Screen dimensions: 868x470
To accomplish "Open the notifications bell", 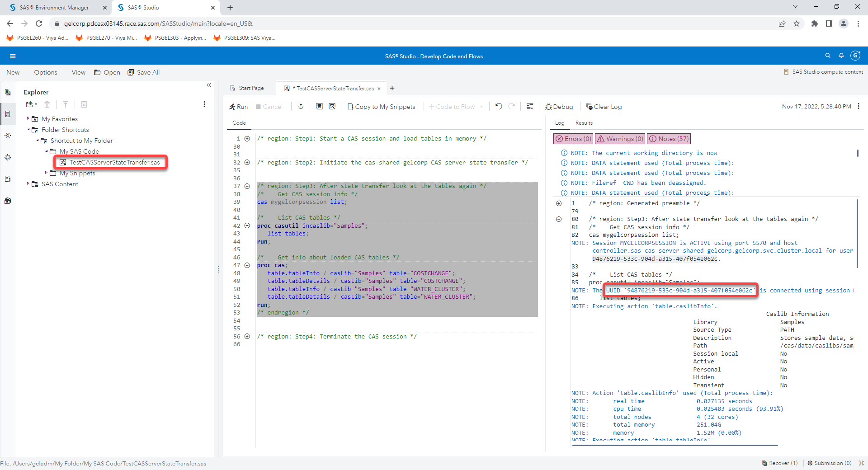I will pyautogui.click(x=841, y=56).
